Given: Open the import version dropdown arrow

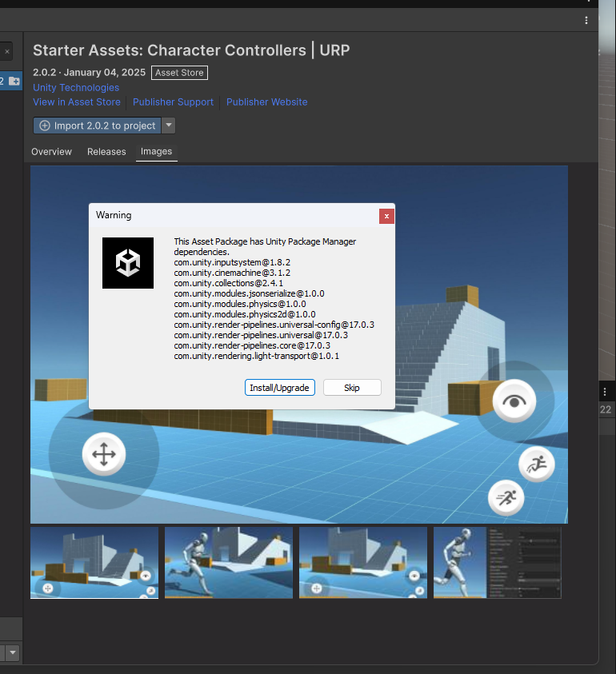Looking at the screenshot, I should click(x=169, y=126).
